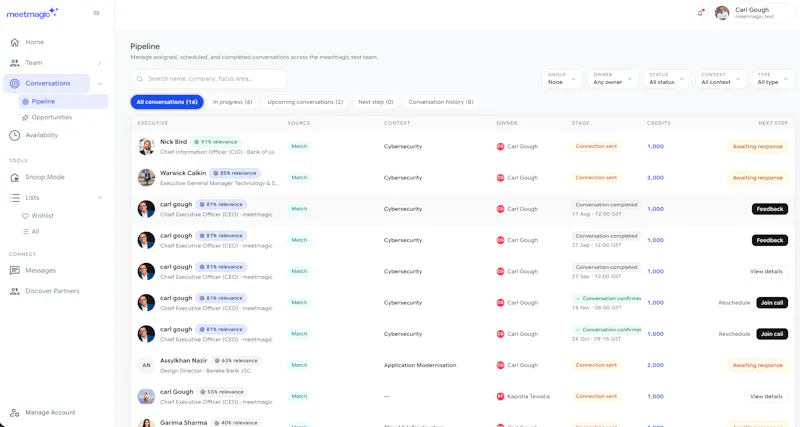Click View details for Kapisha Tewatia row
The height and width of the screenshot is (427, 800).
pyautogui.click(x=766, y=396)
